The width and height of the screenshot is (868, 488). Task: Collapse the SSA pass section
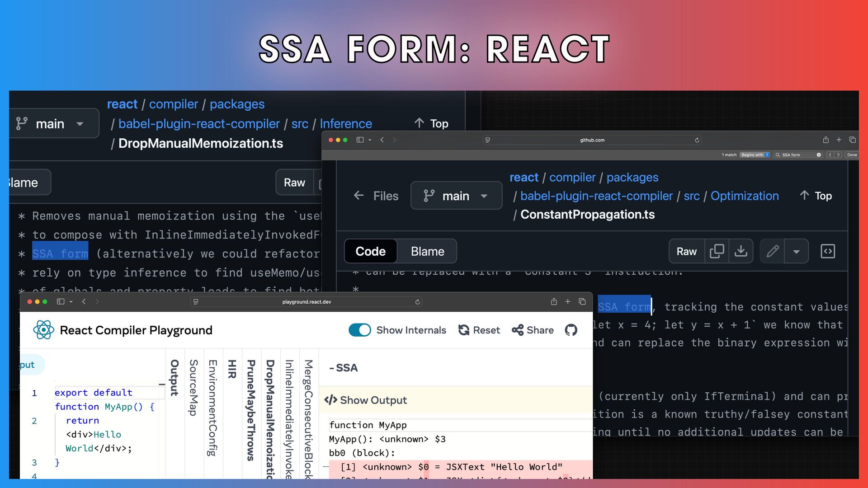344,368
